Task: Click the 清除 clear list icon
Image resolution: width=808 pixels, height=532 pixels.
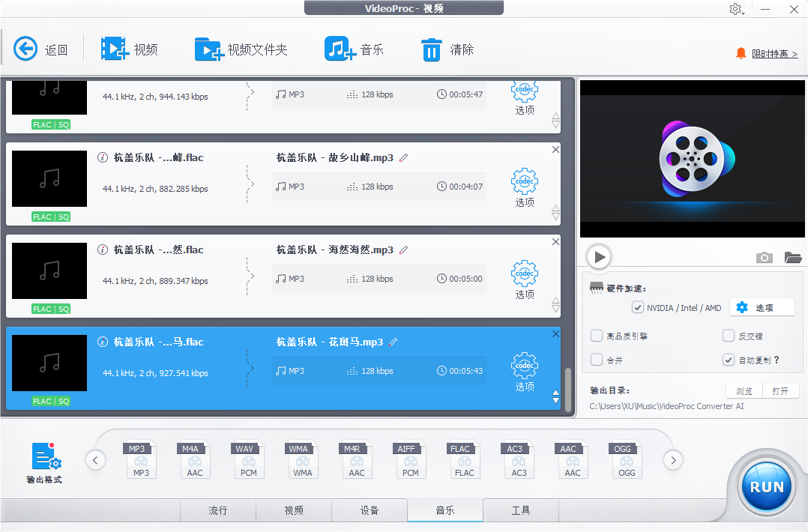Action: [x=432, y=48]
